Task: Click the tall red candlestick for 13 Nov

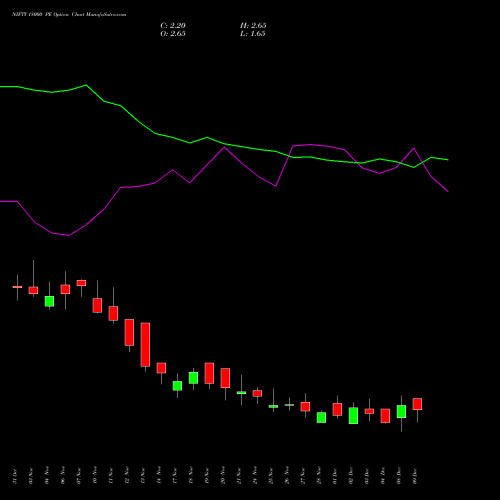Action: point(145,345)
